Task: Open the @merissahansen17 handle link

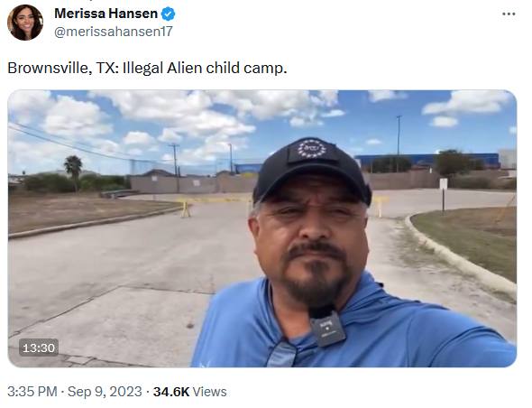Action: click(x=114, y=32)
